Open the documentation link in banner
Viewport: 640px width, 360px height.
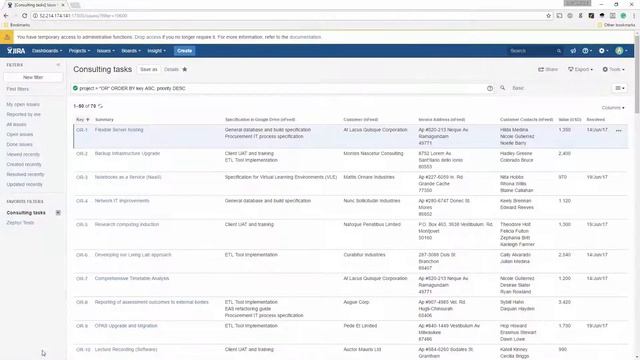pos(305,37)
